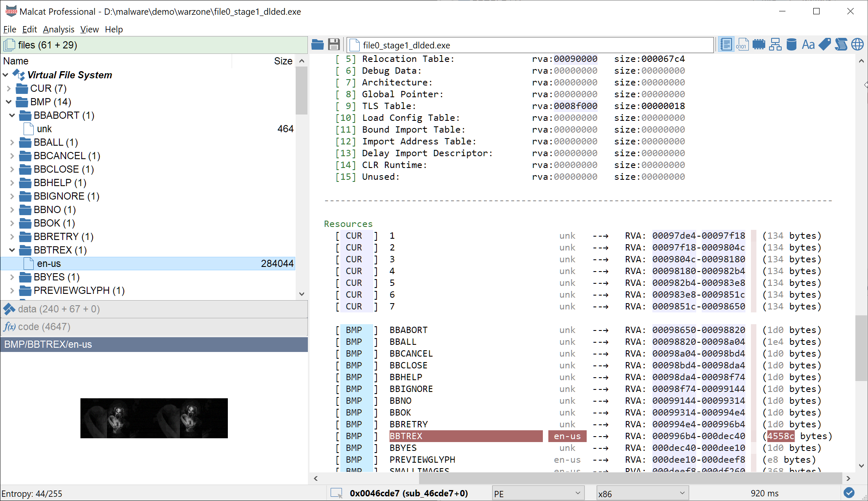
Task: Click the strings view icon in toolbar
Action: [x=808, y=45]
